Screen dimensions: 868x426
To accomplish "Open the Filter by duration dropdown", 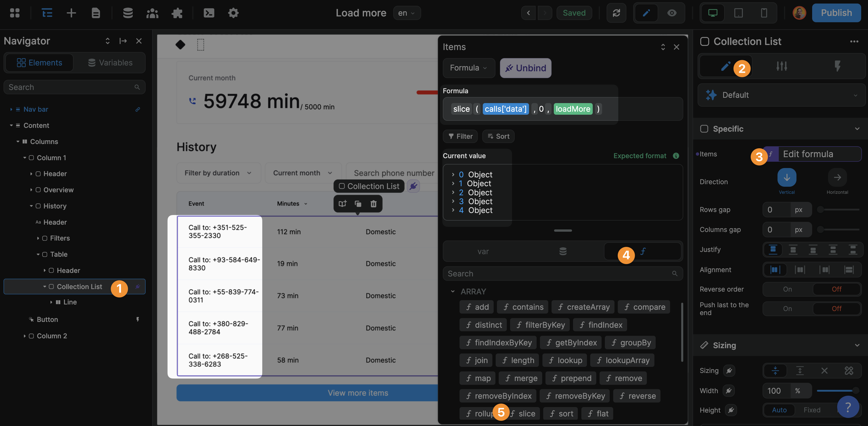I will point(218,173).
